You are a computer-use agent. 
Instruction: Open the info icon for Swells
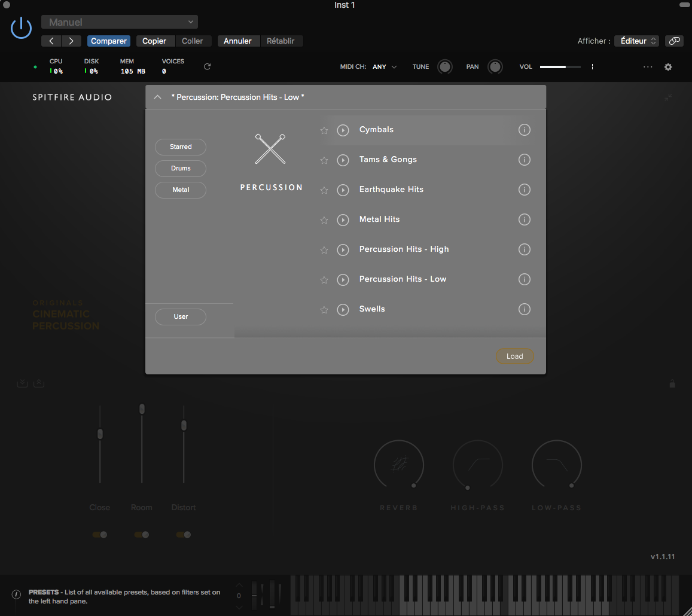coord(525,309)
